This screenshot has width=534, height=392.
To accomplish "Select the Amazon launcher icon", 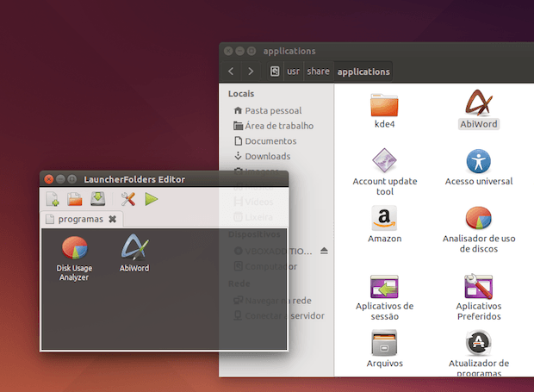I will (384, 224).
